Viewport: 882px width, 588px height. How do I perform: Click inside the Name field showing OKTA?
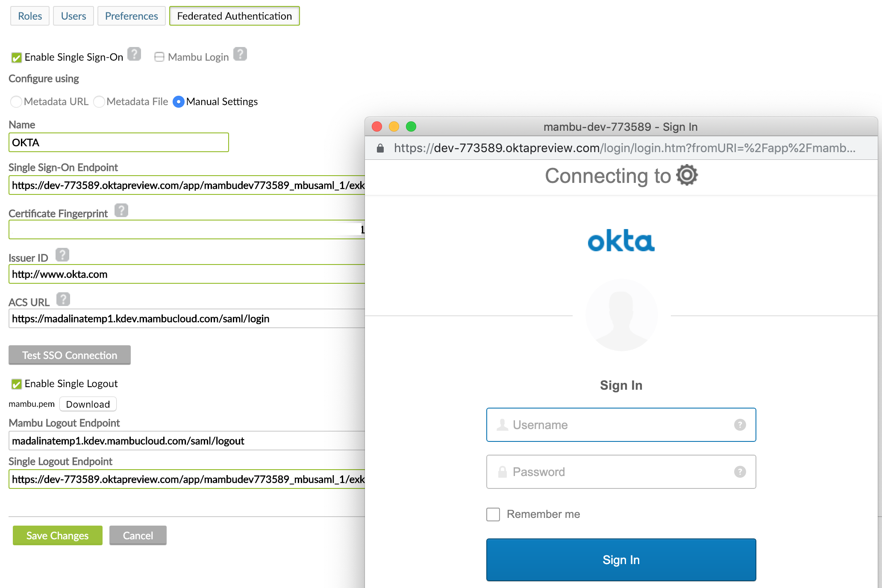[x=118, y=142]
